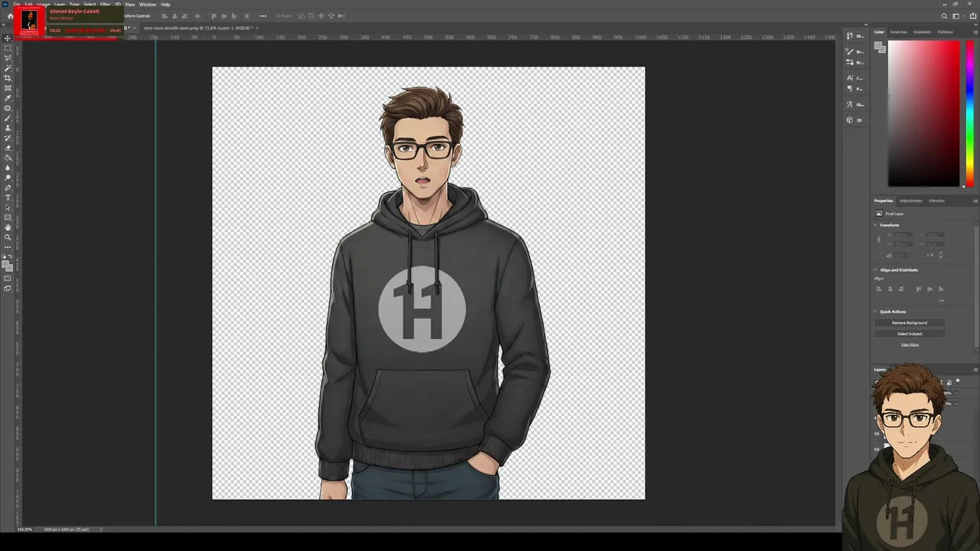Open the Brush Settings panel icon

pyautogui.click(x=850, y=61)
